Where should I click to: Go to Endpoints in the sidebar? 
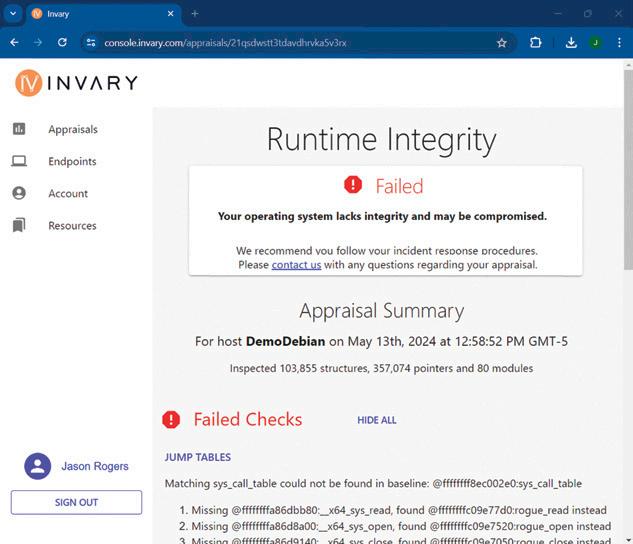tap(72, 161)
